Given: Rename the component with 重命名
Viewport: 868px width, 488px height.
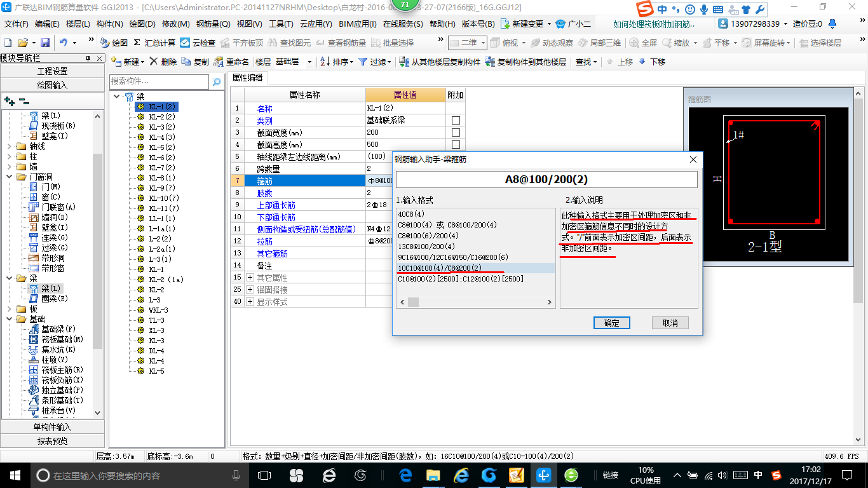Looking at the screenshot, I should click(231, 62).
